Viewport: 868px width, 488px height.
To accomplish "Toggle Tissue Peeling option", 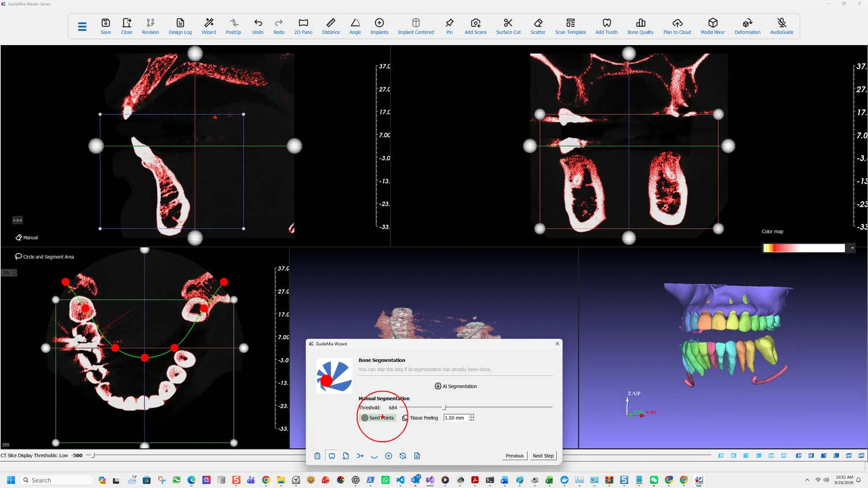I will click(x=421, y=418).
